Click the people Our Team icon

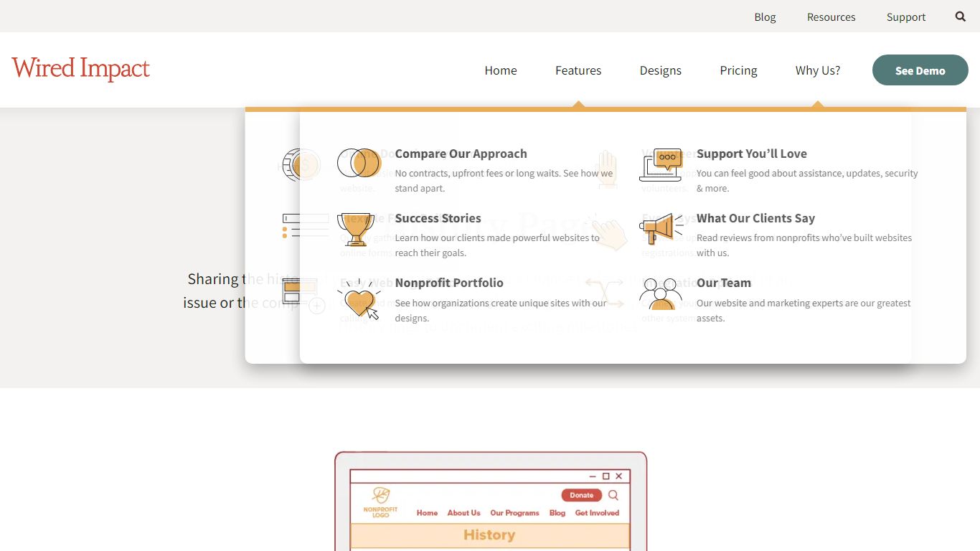[661, 293]
